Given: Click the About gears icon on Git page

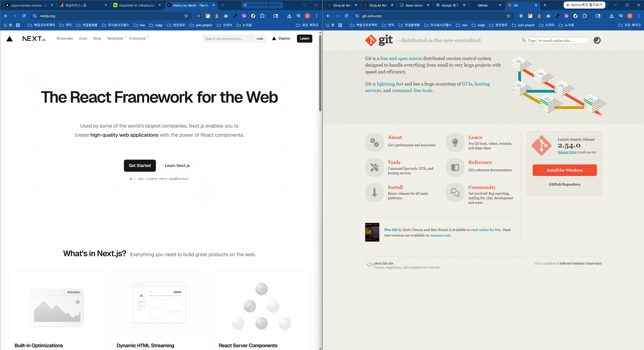Looking at the screenshot, I should (x=375, y=142).
